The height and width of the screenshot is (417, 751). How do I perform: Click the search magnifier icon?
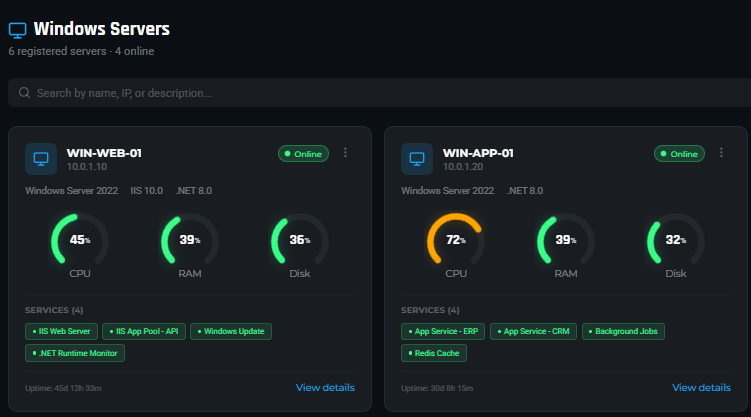coord(24,93)
